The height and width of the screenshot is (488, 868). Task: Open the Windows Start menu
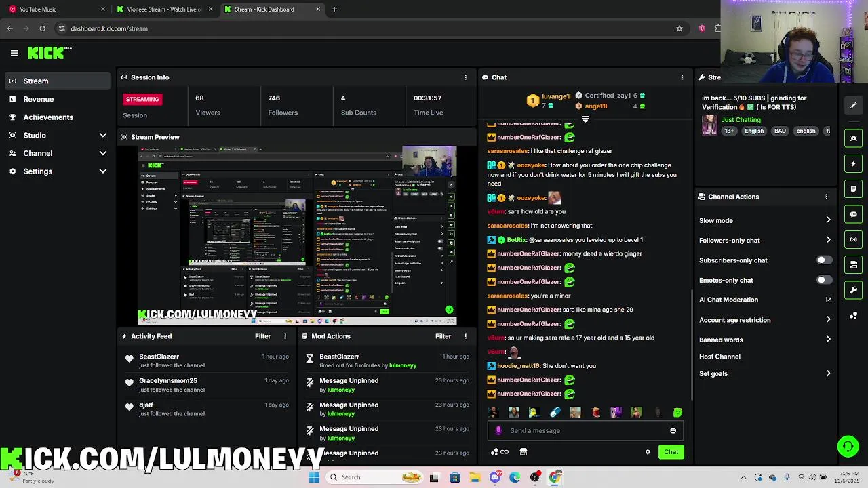tap(313, 477)
